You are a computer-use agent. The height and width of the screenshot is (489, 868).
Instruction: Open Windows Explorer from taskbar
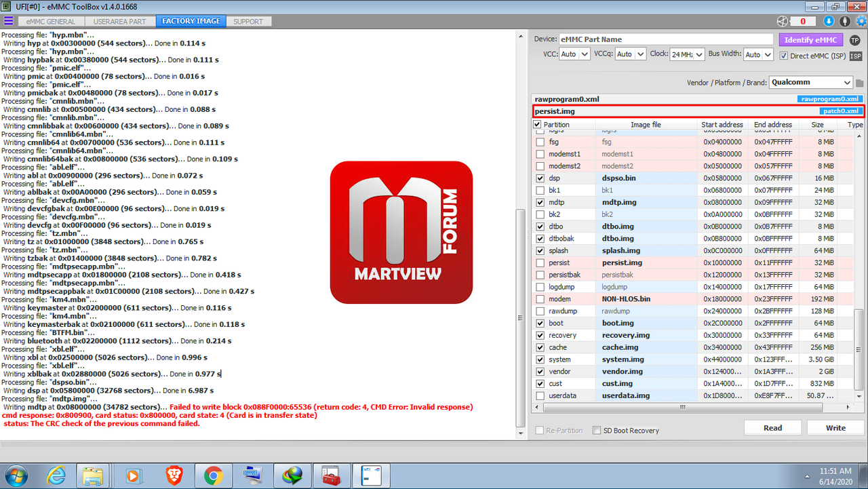tap(93, 475)
